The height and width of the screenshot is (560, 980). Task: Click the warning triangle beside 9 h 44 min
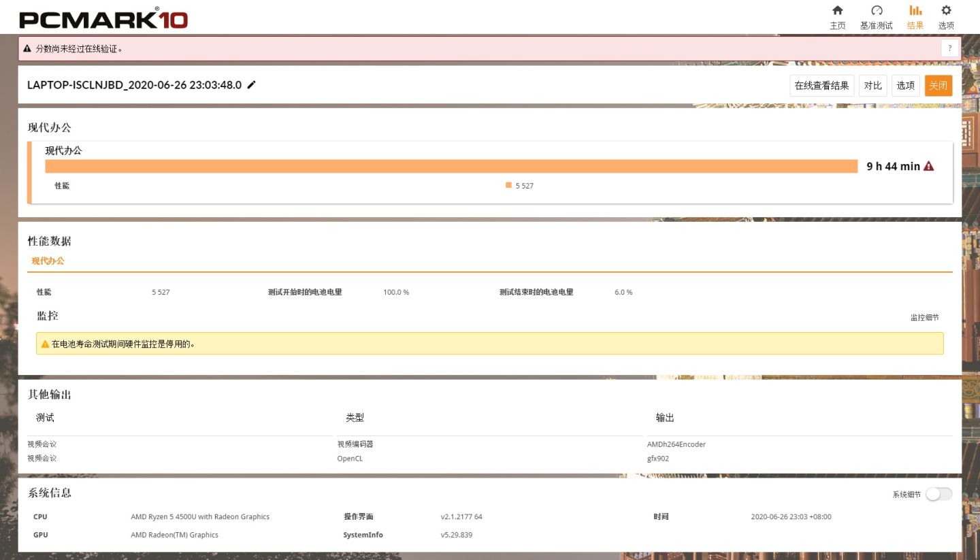(929, 165)
